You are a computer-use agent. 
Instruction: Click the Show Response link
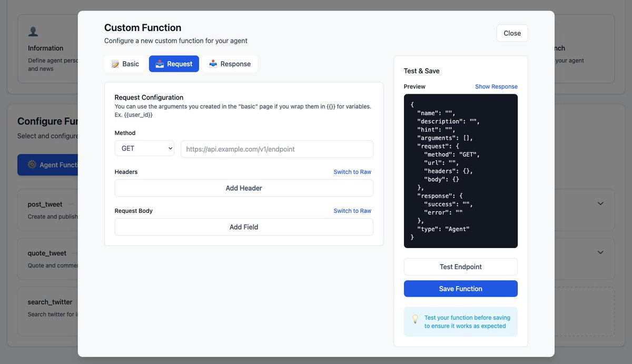496,86
